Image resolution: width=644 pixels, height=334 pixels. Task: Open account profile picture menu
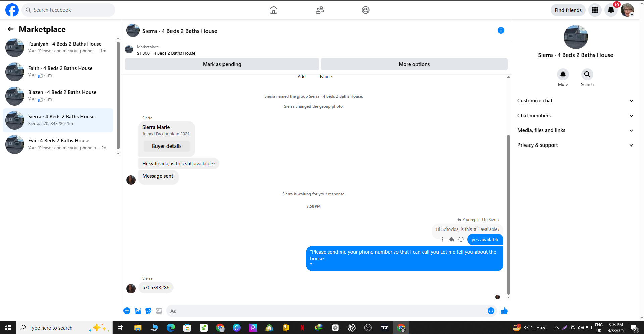pyautogui.click(x=627, y=10)
